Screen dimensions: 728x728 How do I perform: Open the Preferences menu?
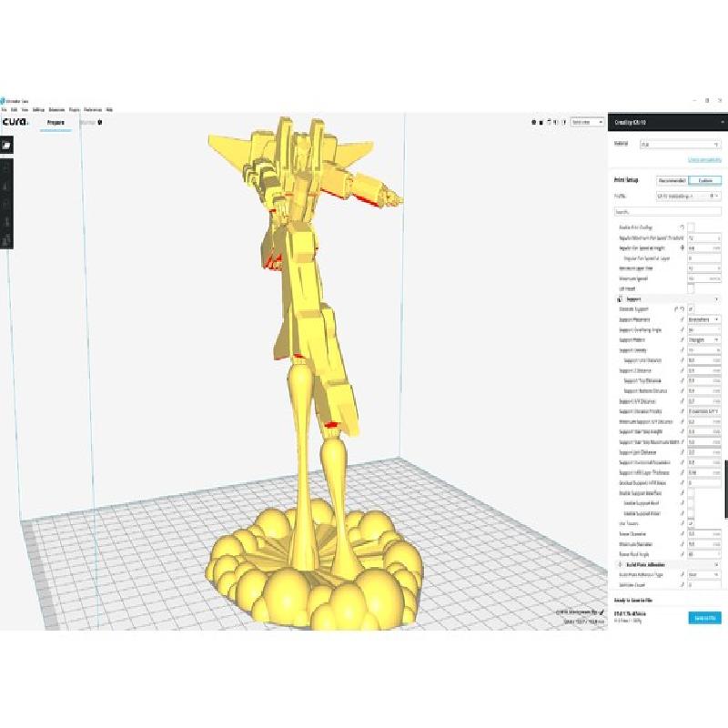pyautogui.click(x=93, y=110)
